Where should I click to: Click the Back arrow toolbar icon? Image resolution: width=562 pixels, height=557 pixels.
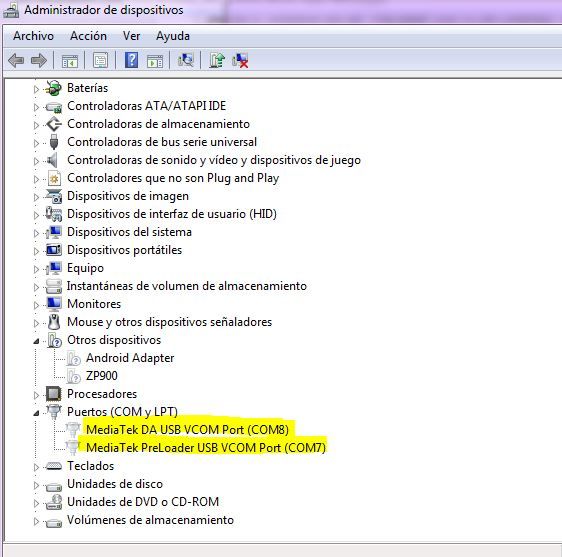click(x=16, y=60)
